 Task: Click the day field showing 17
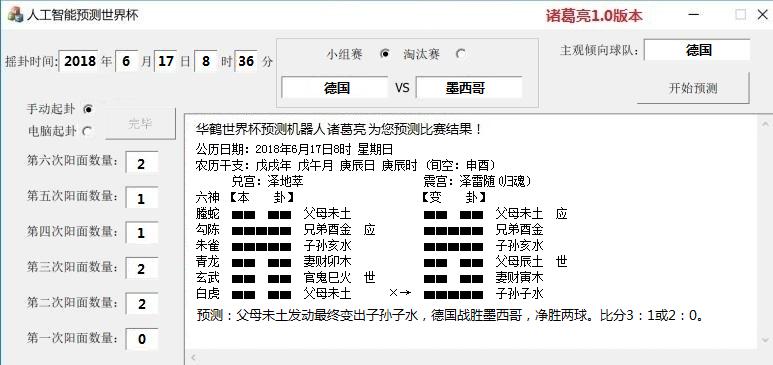tap(166, 61)
